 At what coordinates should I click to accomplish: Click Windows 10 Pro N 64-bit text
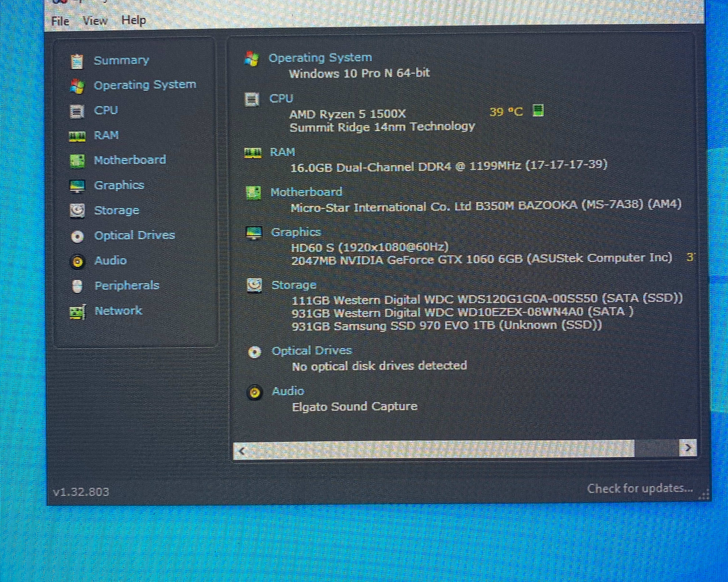tap(359, 73)
